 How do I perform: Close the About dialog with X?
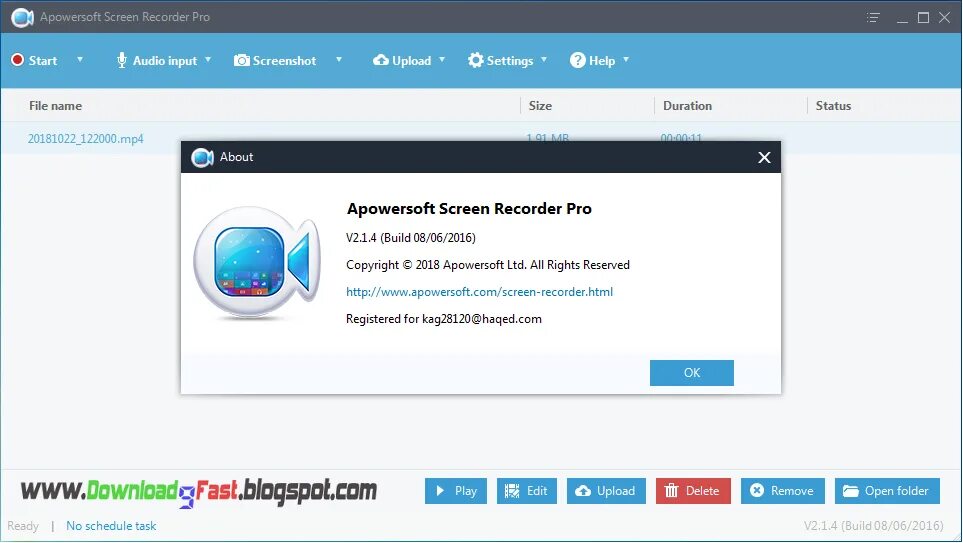point(764,157)
